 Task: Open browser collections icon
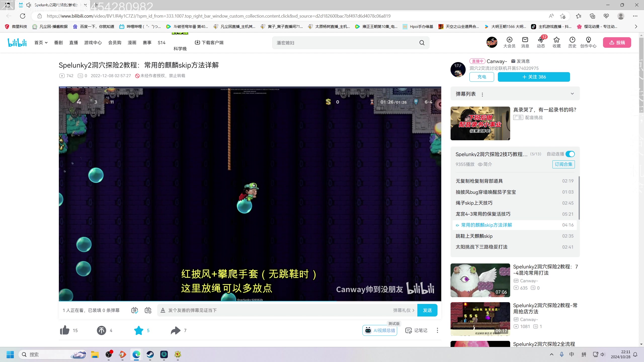pos(592,16)
